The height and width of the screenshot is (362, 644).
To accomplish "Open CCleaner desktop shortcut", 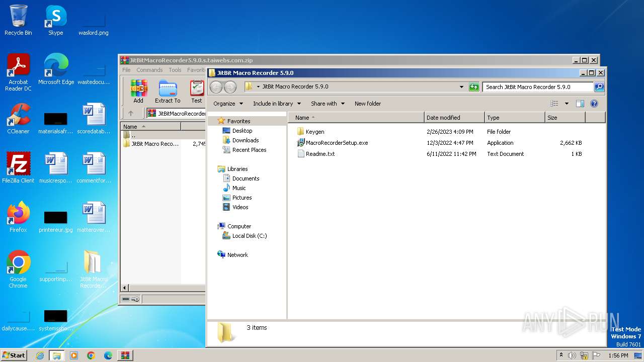I will 18,119.
